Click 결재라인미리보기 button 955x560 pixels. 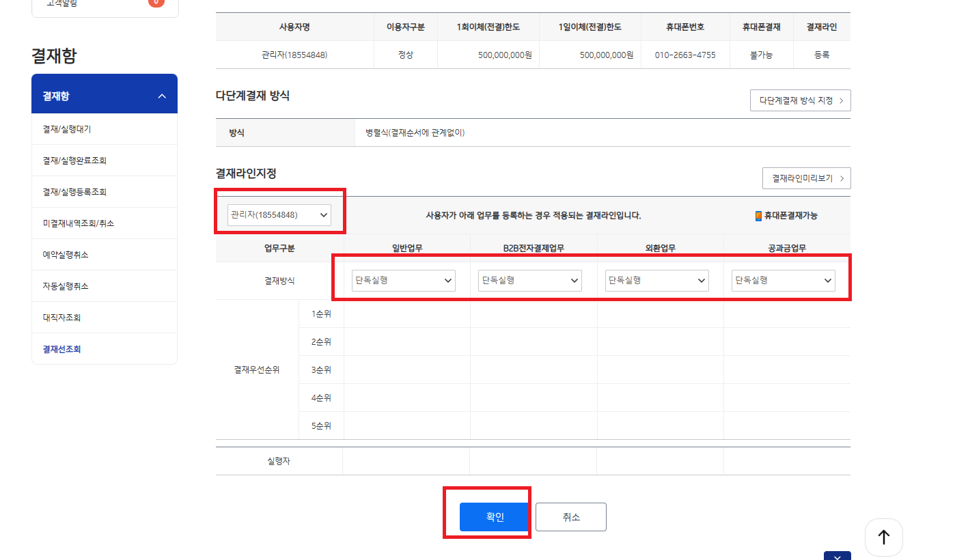click(806, 178)
